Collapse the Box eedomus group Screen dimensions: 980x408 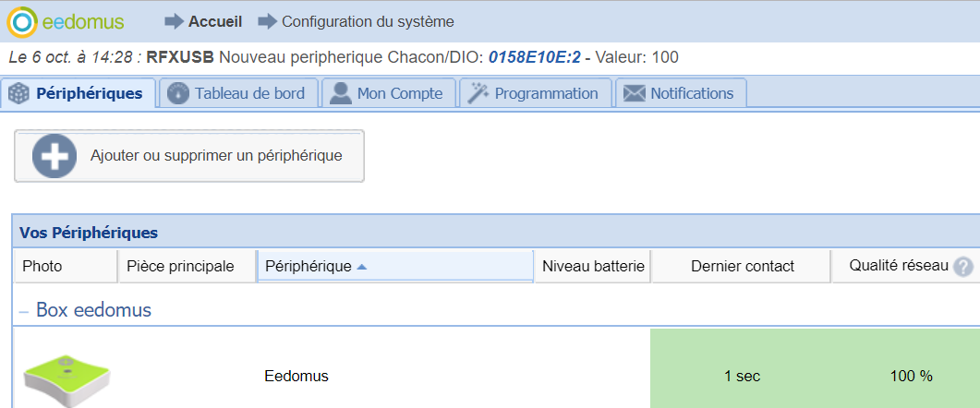point(24,310)
